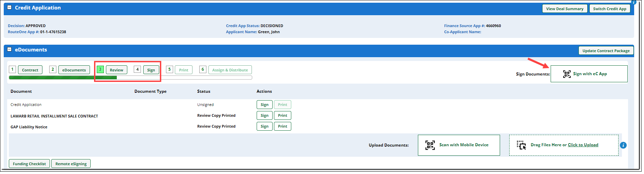644x174 pixels.
Task: Select the Print workflow step
Action: (x=184, y=70)
